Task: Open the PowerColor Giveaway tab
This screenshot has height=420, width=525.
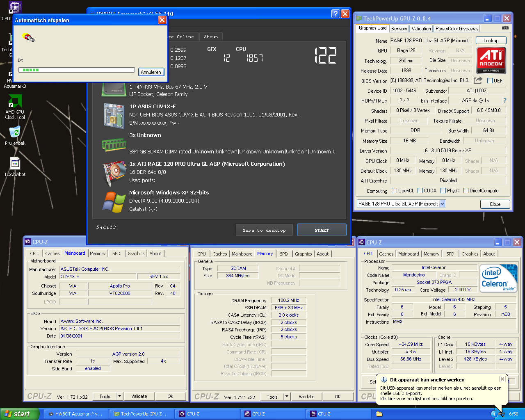Action: pyautogui.click(x=457, y=29)
